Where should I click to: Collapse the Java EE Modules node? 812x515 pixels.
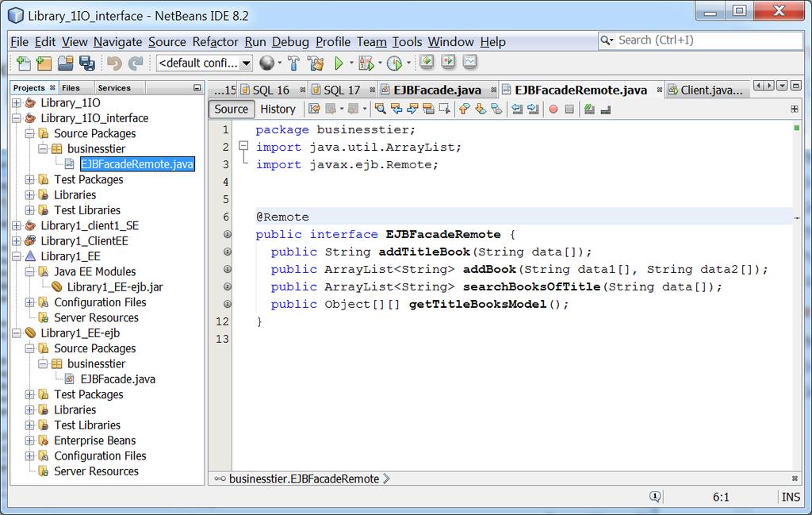click(29, 271)
